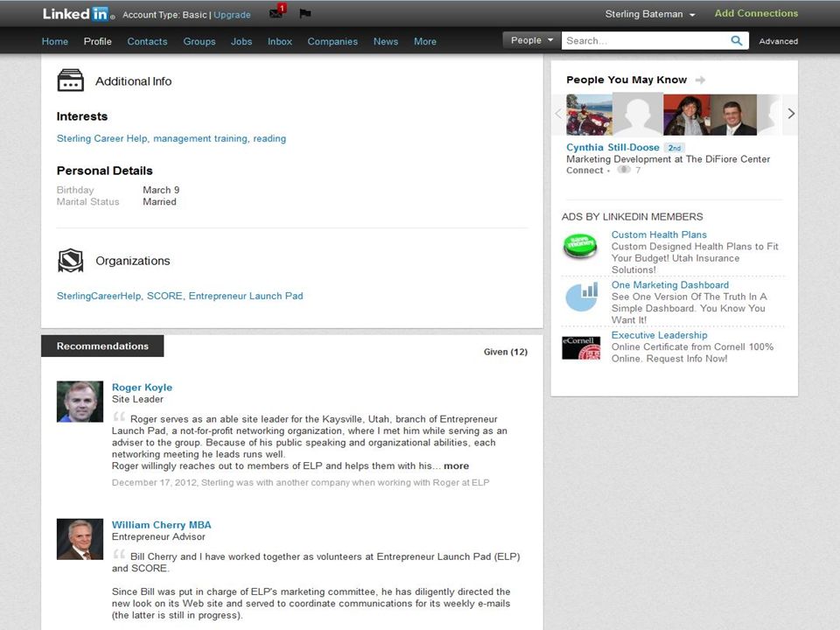Open SterlingCareerHelp organization link
Viewport: 840px width, 630px height.
99,296
